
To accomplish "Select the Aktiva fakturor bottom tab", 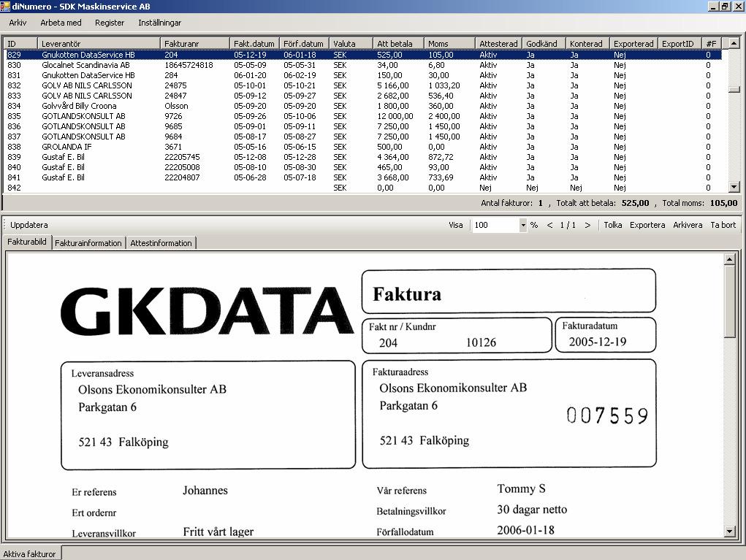I will click(x=29, y=554).
